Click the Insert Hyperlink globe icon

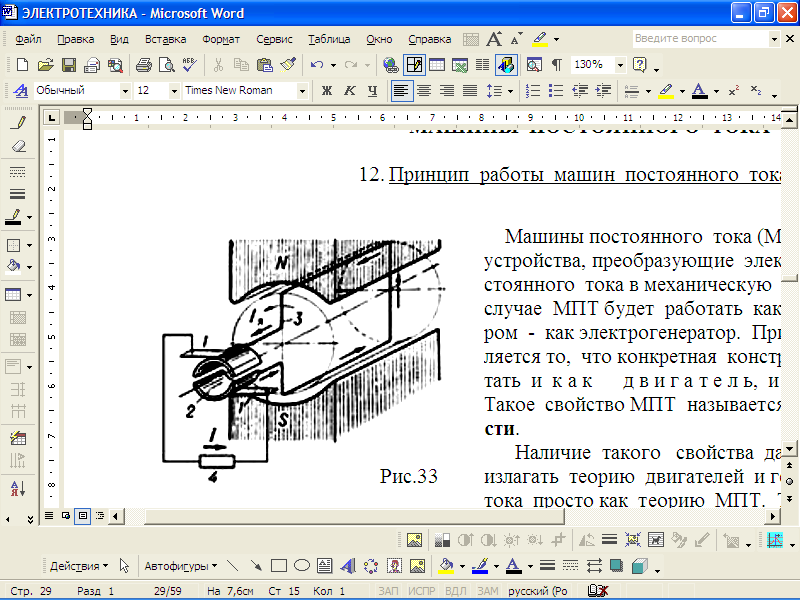390,64
